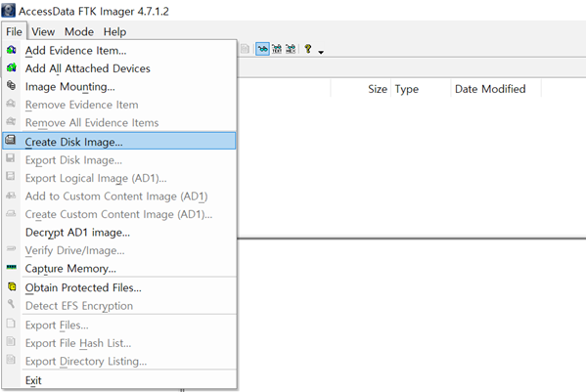Sort file list by Size column
Image resolution: width=586 pixels, height=392 pixels.
360,89
